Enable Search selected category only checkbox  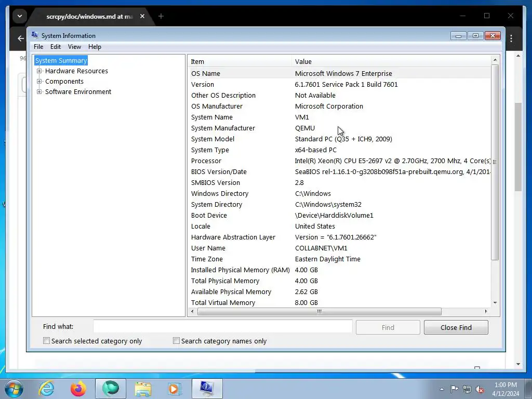tap(46, 341)
